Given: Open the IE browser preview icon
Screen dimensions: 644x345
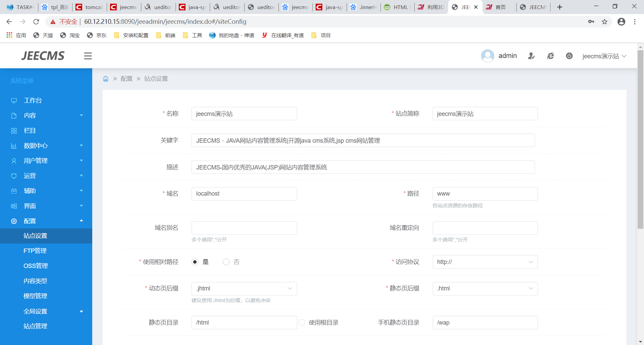Looking at the screenshot, I should point(550,56).
